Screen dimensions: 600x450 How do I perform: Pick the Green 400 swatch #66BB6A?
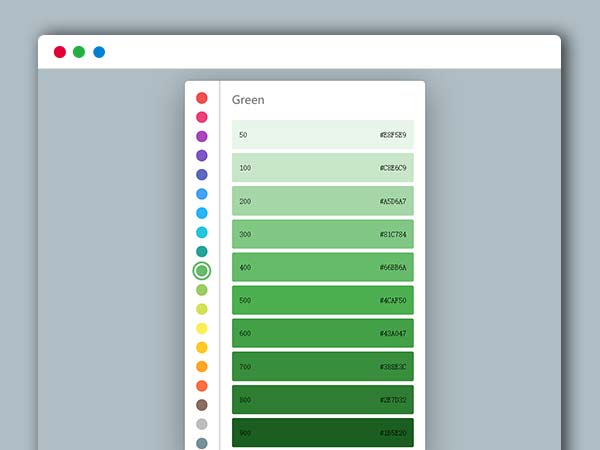[322, 267]
